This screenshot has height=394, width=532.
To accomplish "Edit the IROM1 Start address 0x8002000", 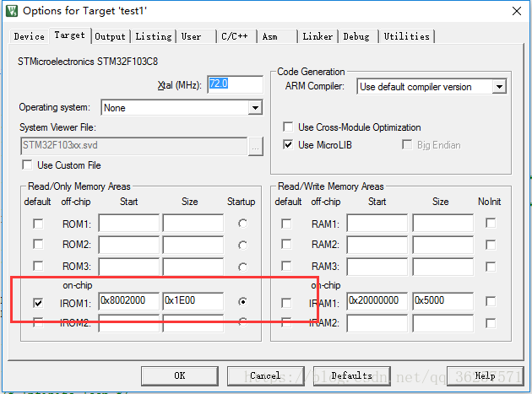I will point(128,301).
